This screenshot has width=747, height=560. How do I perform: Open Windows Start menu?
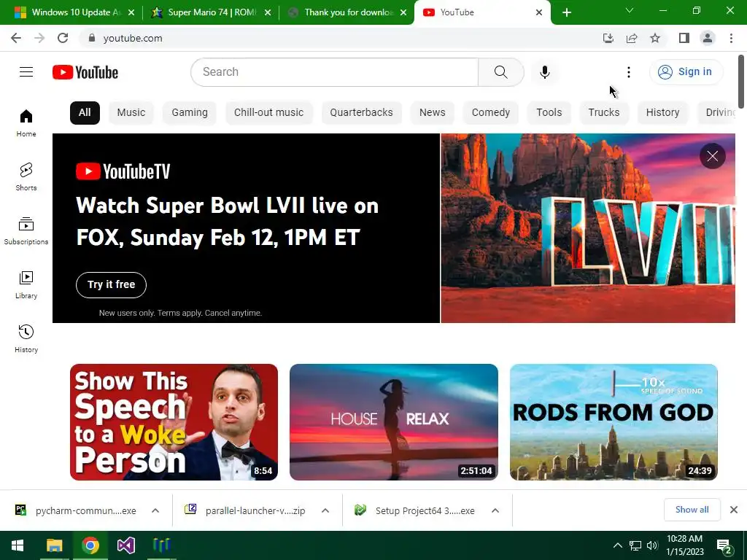click(18, 545)
